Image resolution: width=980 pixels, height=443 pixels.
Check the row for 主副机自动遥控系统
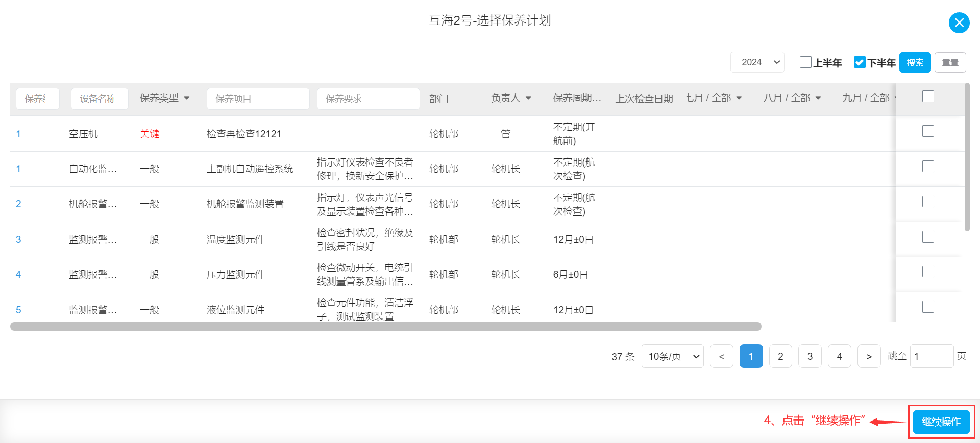click(928, 167)
